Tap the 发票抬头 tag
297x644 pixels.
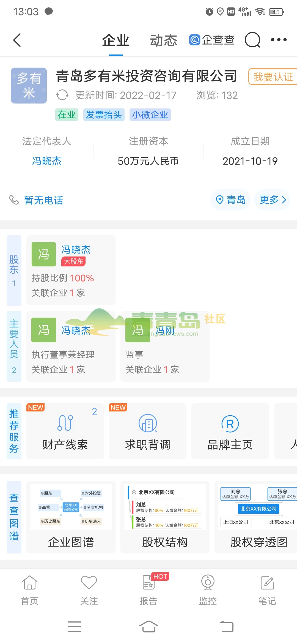coord(104,114)
